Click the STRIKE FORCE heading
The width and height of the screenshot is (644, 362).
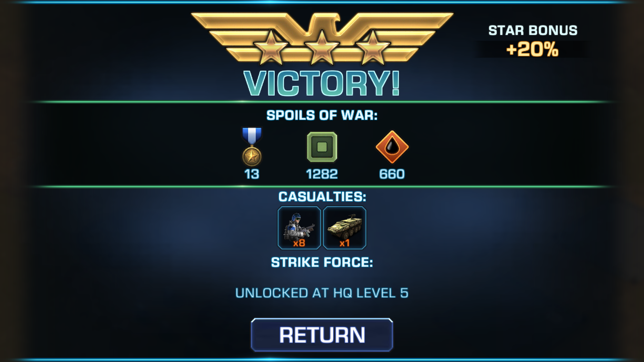[x=322, y=262]
